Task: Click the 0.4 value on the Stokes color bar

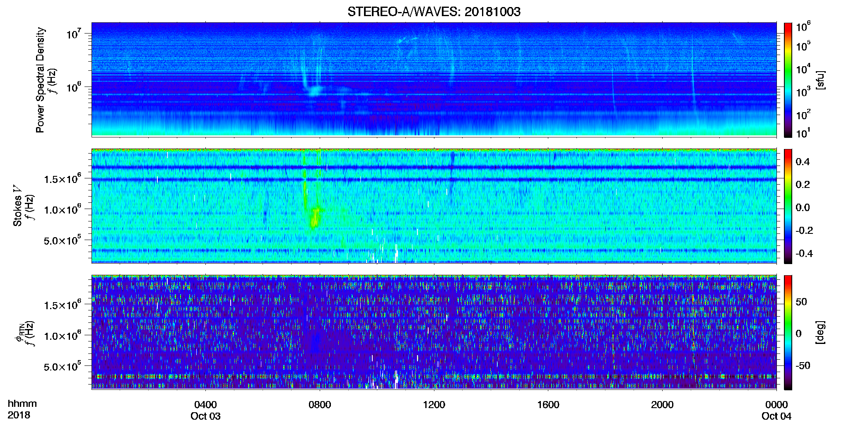Action: coord(803,162)
